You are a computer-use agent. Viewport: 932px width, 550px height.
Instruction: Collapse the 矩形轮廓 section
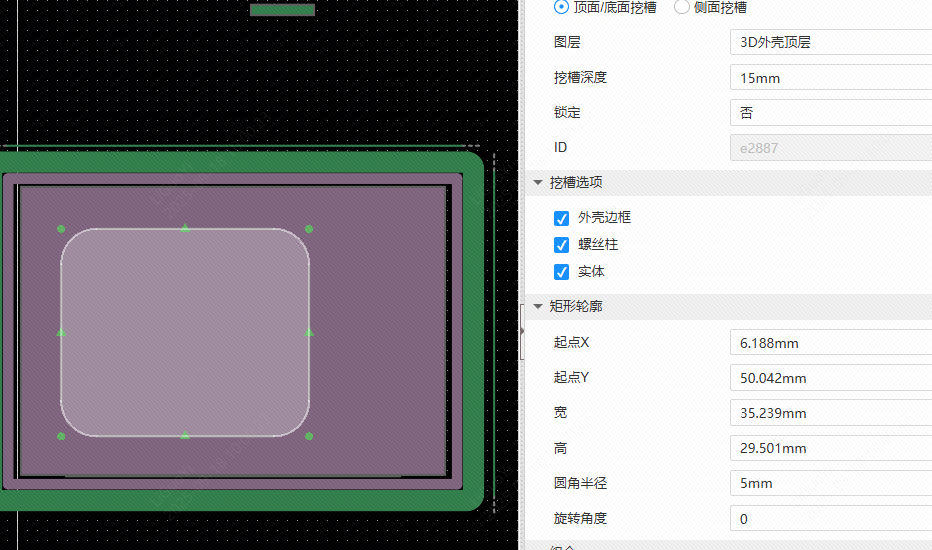pyautogui.click(x=539, y=307)
